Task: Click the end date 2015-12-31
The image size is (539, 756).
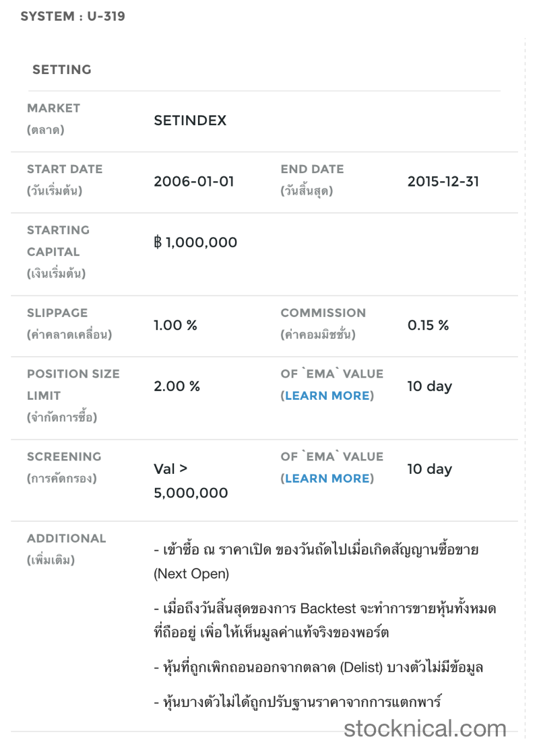Action: (x=443, y=181)
